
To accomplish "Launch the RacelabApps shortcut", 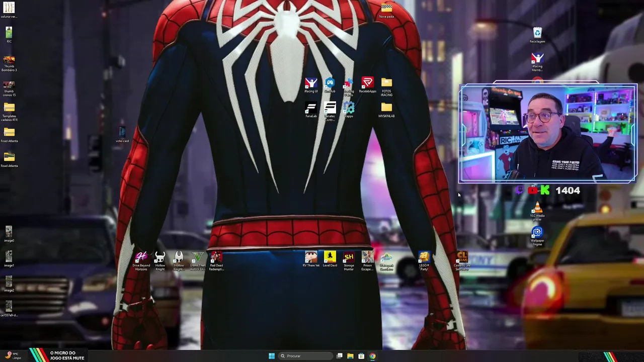I will (x=367, y=85).
